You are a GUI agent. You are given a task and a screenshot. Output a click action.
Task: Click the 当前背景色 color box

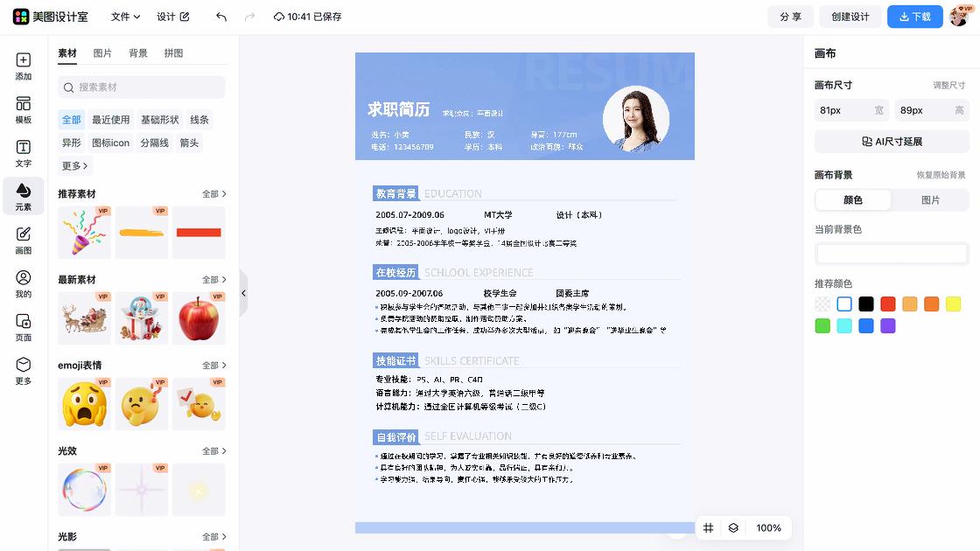(892, 254)
